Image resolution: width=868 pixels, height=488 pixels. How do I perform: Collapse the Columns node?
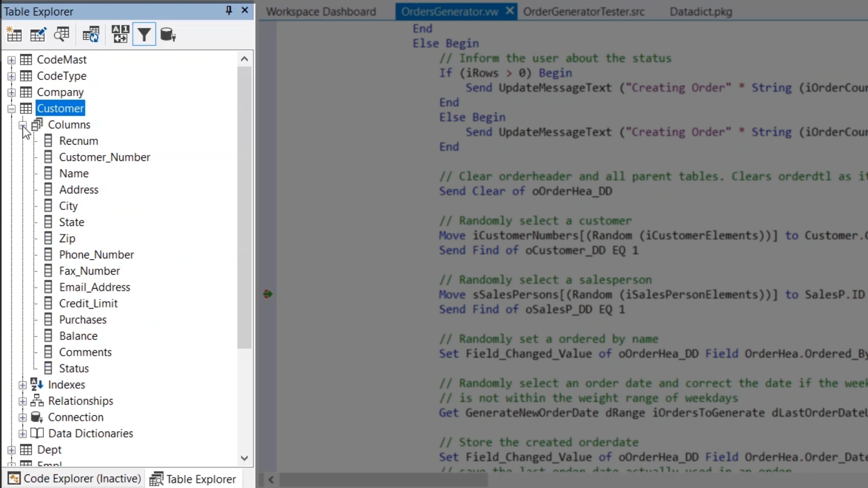pyautogui.click(x=22, y=125)
